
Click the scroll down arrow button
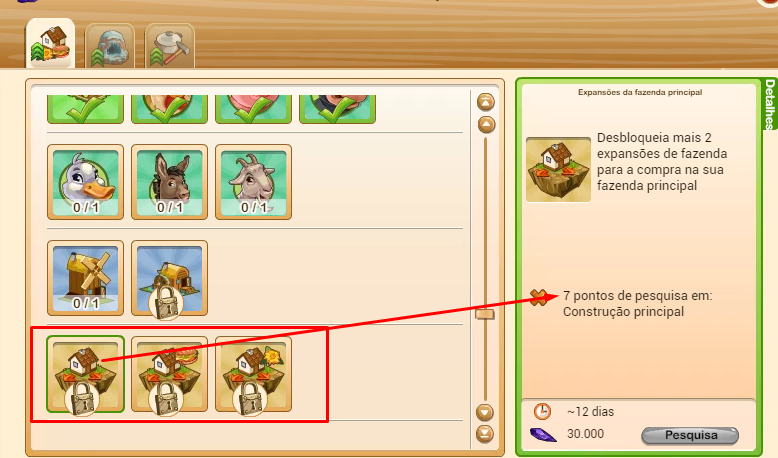[485, 412]
